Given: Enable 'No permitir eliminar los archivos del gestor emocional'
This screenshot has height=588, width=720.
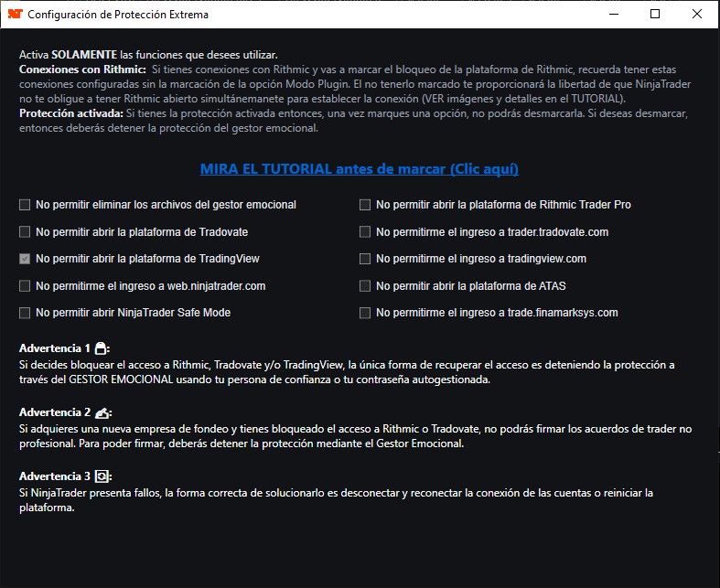Looking at the screenshot, I should [x=25, y=205].
